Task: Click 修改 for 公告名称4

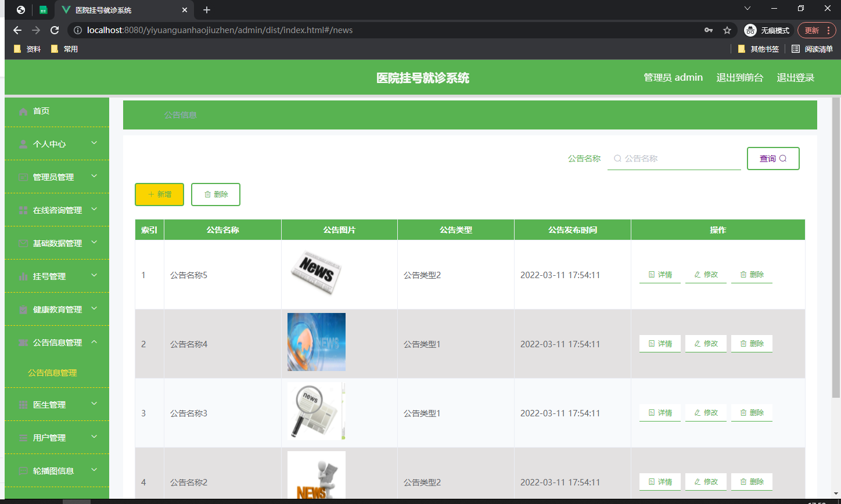Action: (x=706, y=344)
